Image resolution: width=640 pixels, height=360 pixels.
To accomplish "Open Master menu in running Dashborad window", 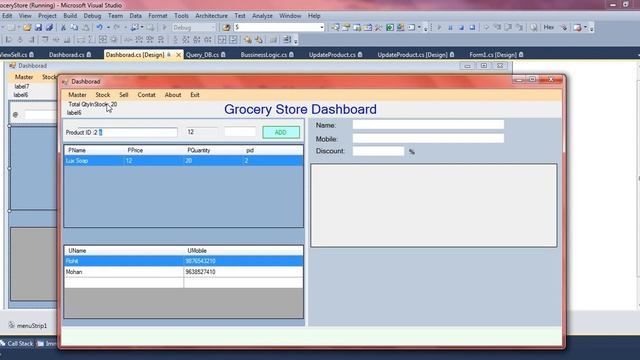I will click(77, 95).
